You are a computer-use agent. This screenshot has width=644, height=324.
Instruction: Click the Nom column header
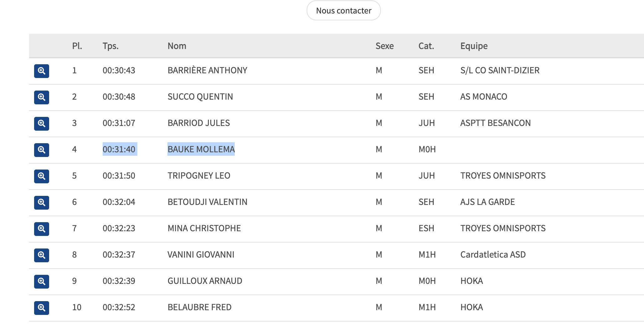(x=177, y=46)
